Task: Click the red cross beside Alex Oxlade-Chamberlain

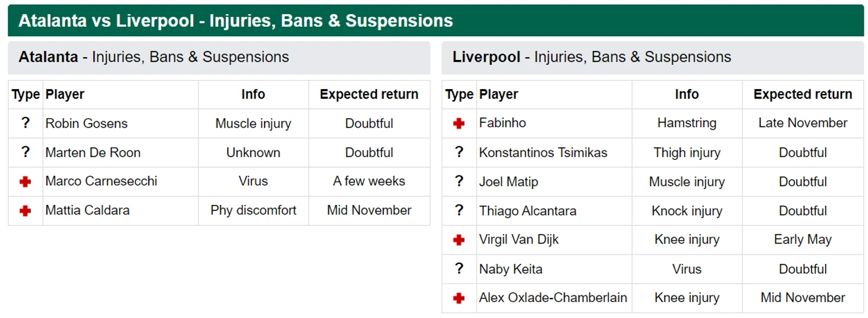Action: click(459, 298)
